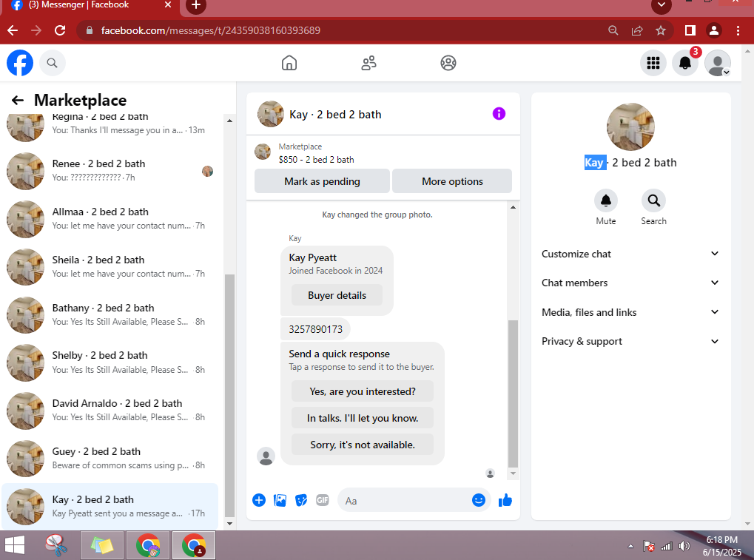
Task: Open Guey 2 bed 2 bath conversation
Action: point(110,458)
